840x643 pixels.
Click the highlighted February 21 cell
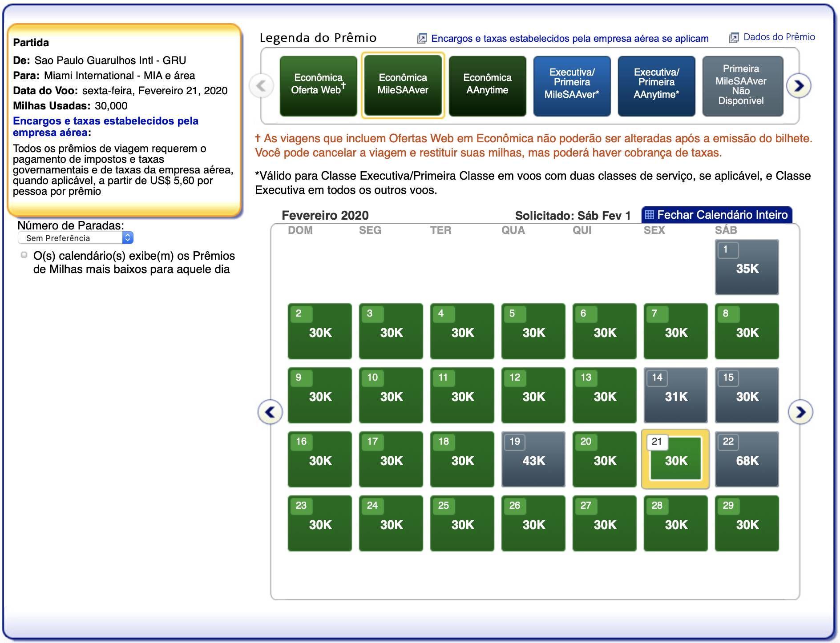click(x=676, y=459)
